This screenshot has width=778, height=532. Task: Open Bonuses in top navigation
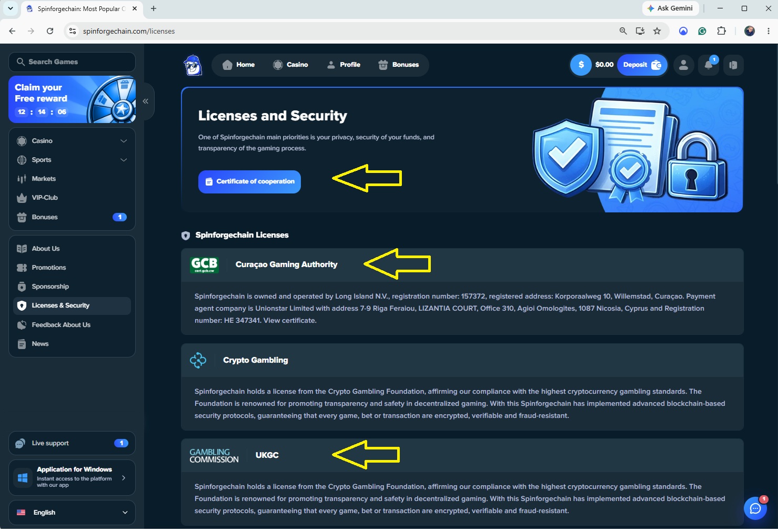click(399, 65)
